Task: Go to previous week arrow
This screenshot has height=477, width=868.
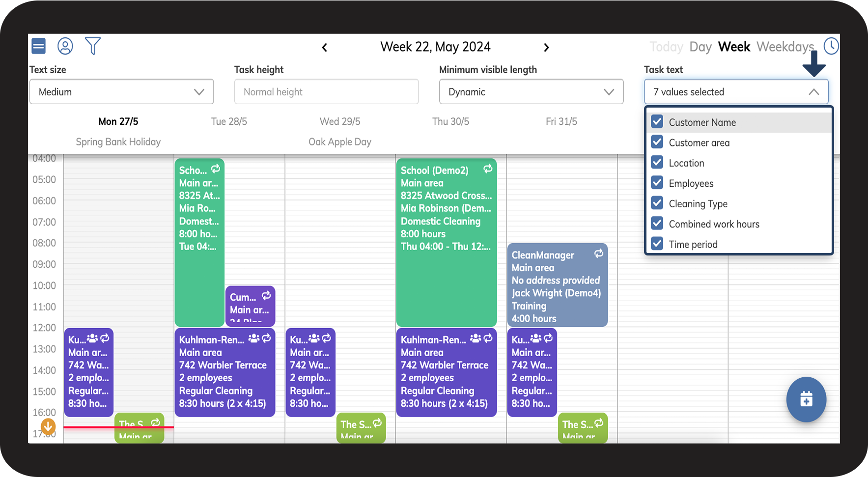Action: [x=325, y=48]
